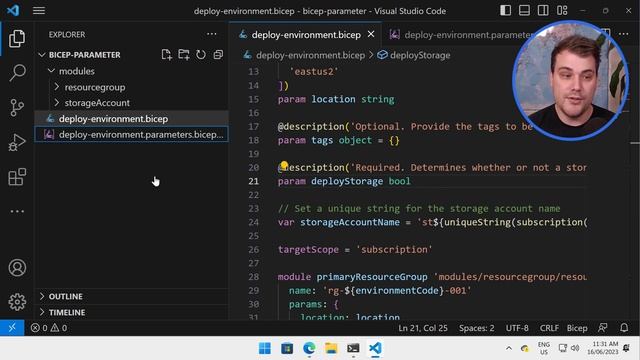Open the Accounts menu
This screenshot has height=360, width=640.
pyautogui.click(x=17, y=268)
